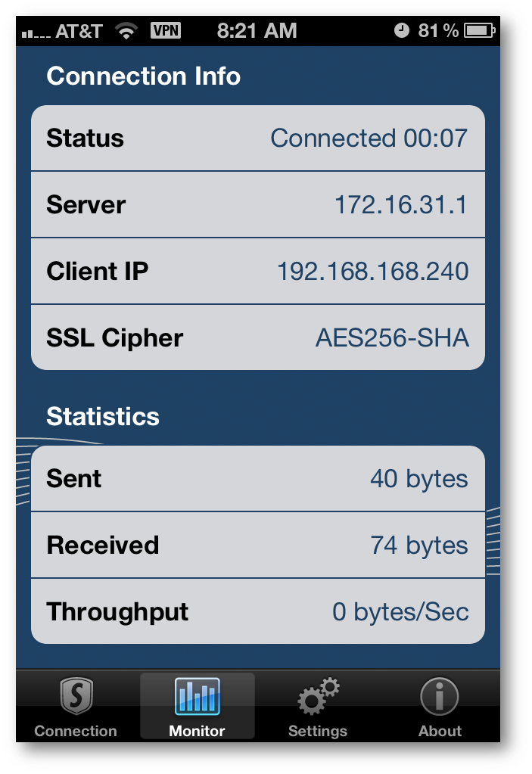Tap the SSL Cipher AES256-SHA value
532x774 pixels.
(x=392, y=338)
